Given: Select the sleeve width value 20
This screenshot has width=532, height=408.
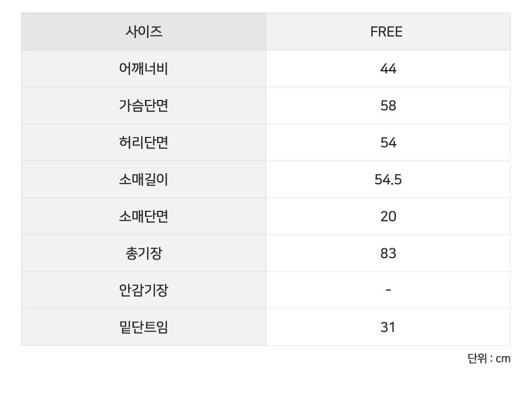Looking at the screenshot, I should click(x=388, y=217).
